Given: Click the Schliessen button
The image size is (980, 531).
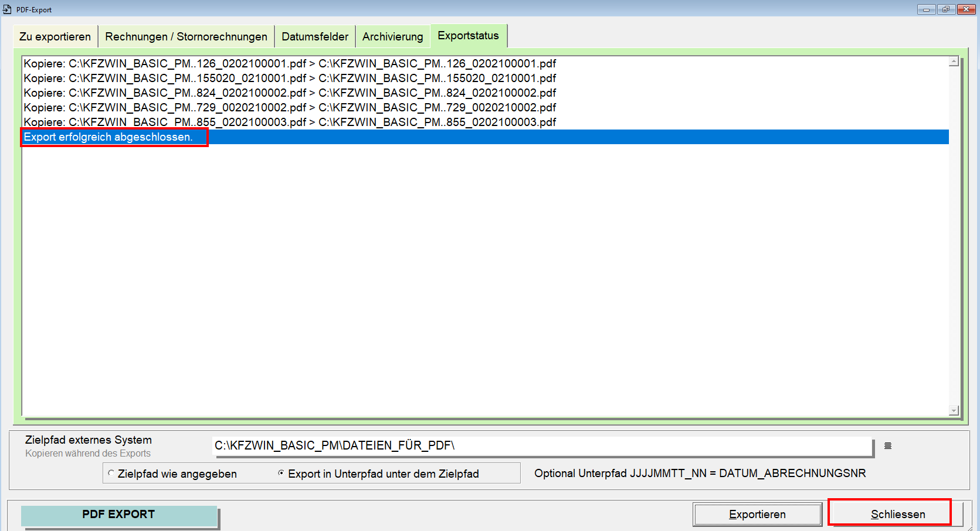Looking at the screenshot, I should pos(898,515).
